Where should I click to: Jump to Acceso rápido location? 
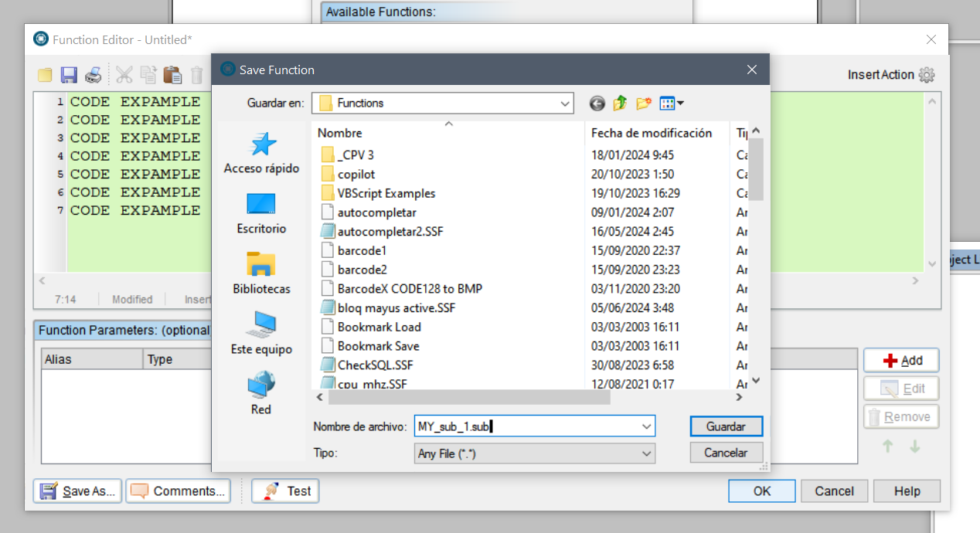(x=261, y=154)
